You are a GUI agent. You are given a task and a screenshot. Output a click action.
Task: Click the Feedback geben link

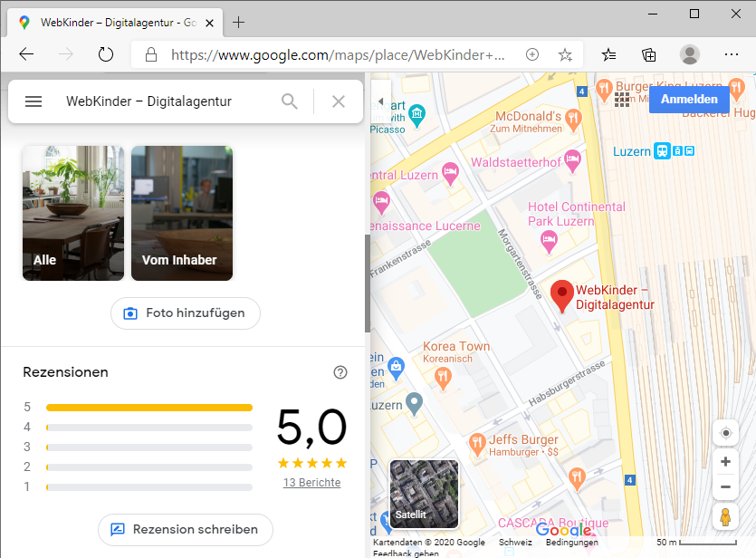406,553
